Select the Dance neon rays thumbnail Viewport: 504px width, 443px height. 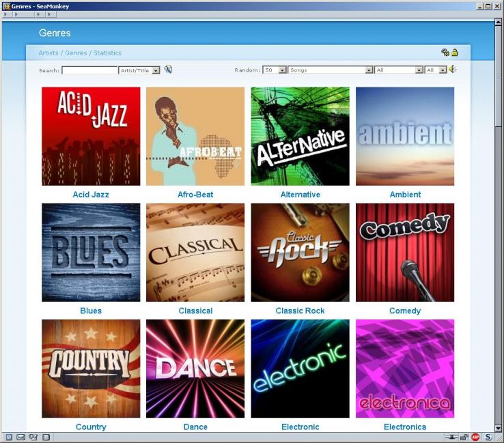tap(195, 369)
